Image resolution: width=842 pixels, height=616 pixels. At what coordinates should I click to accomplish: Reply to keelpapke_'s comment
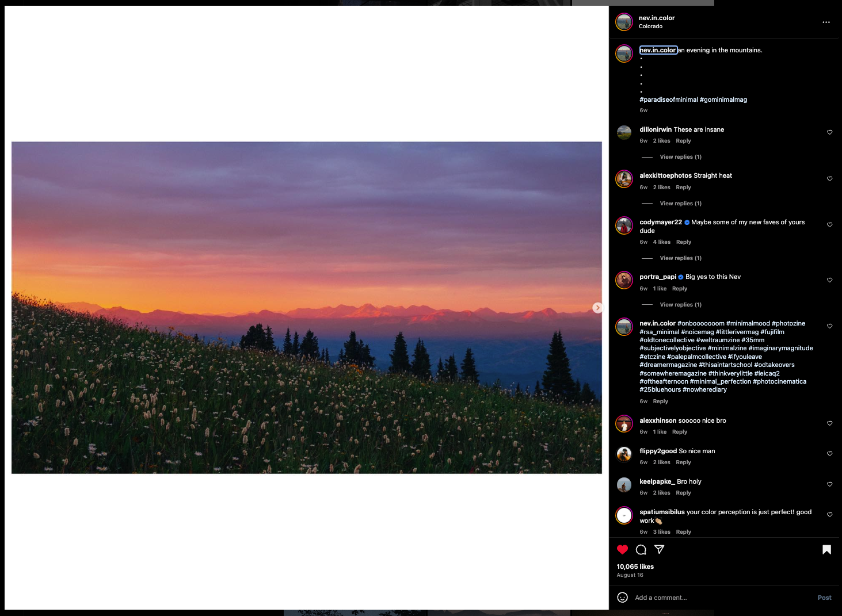[x=683, y=493]
